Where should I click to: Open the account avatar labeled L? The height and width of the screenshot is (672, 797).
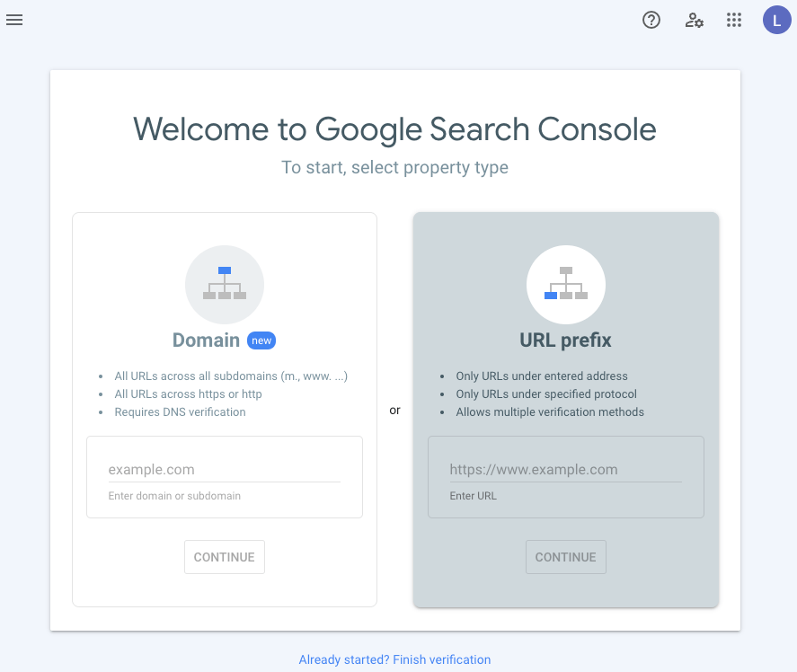point(776,20)
